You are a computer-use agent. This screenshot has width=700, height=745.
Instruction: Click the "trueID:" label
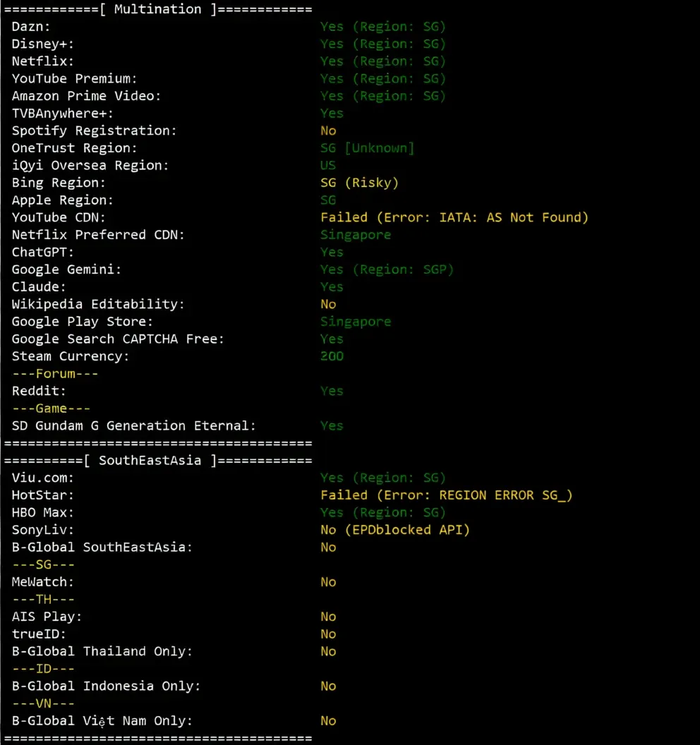point(39,634)
